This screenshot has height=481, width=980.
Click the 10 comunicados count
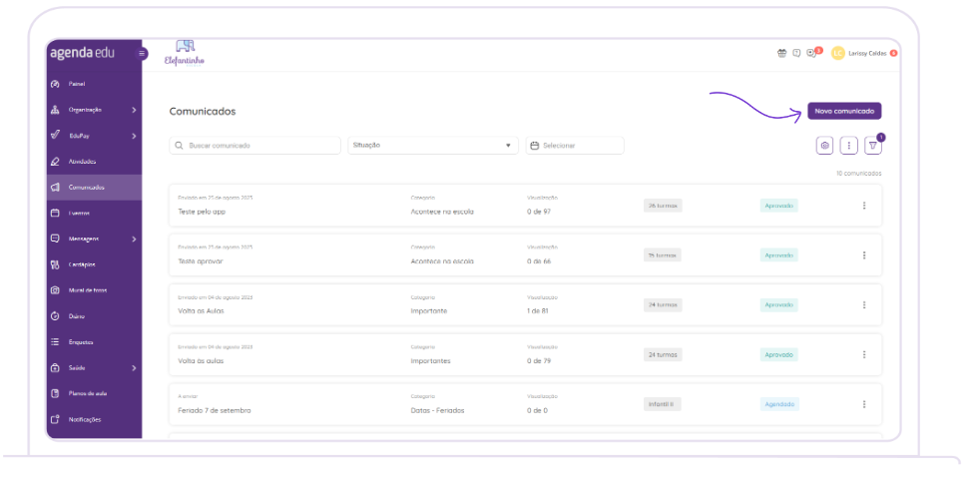pyautogui.click(x=859, y=174)
